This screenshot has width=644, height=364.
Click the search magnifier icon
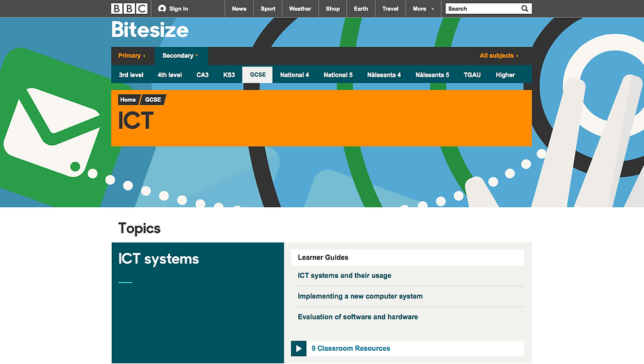[x=524, y=9]
